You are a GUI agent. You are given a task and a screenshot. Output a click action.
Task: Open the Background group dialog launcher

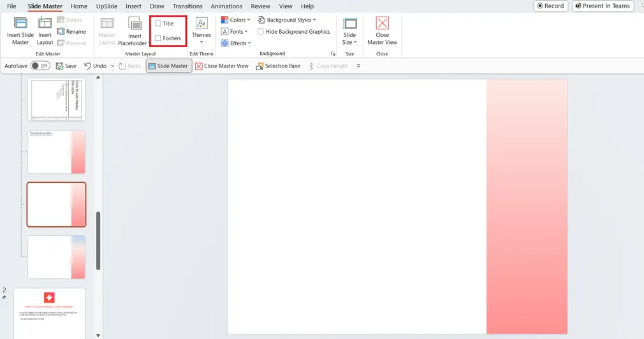[x=333, y=54]
